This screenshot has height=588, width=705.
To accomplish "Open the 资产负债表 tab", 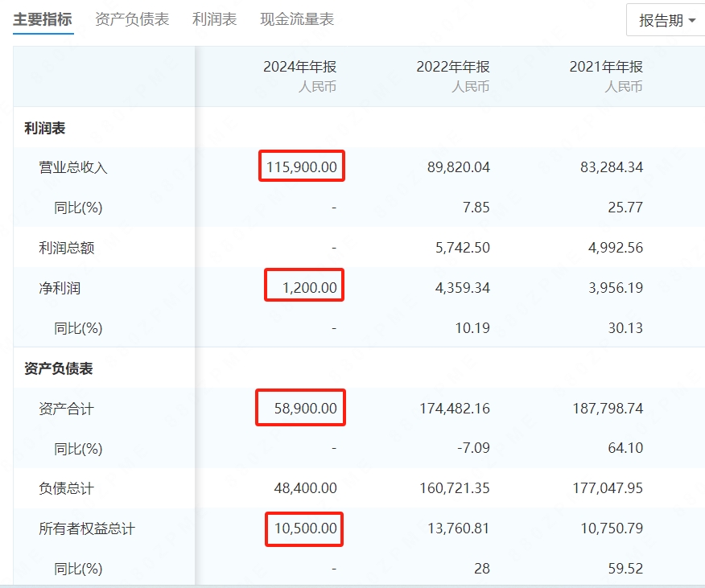I will [132, 19].
